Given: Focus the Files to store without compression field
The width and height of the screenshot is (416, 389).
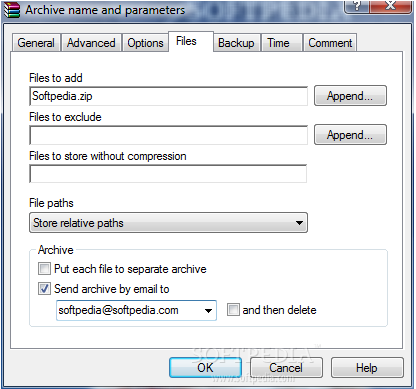Looking at the screenshot, I should 168,174.
